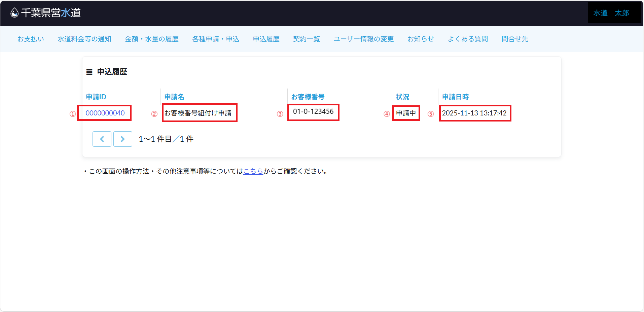This screenshot has width=644, height=312.
Task: Open 契約一覧 in the nav bar
Action: click(307, 39)
